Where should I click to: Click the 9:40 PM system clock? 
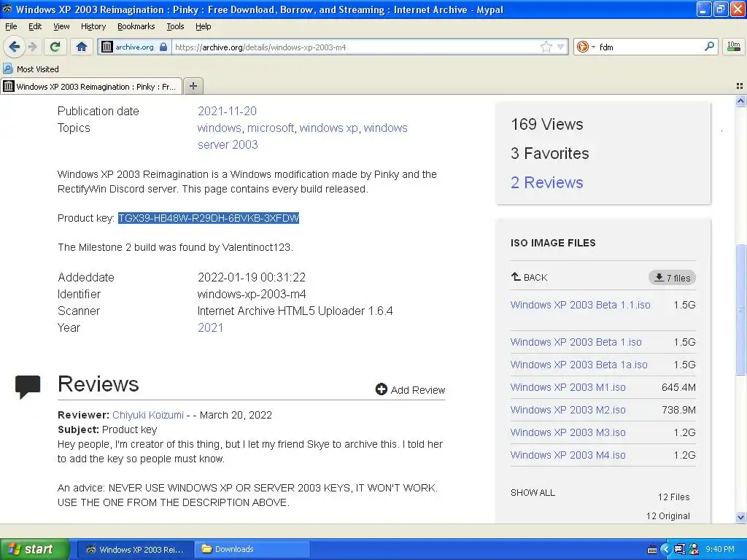pyautogui.click(x=719, y=549)
